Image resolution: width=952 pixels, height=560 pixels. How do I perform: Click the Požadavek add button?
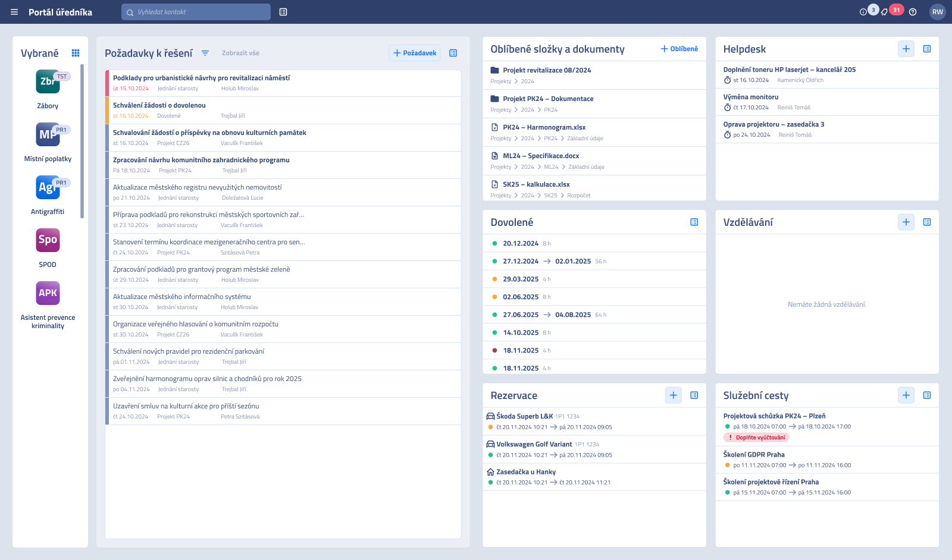tap(415, 53)
